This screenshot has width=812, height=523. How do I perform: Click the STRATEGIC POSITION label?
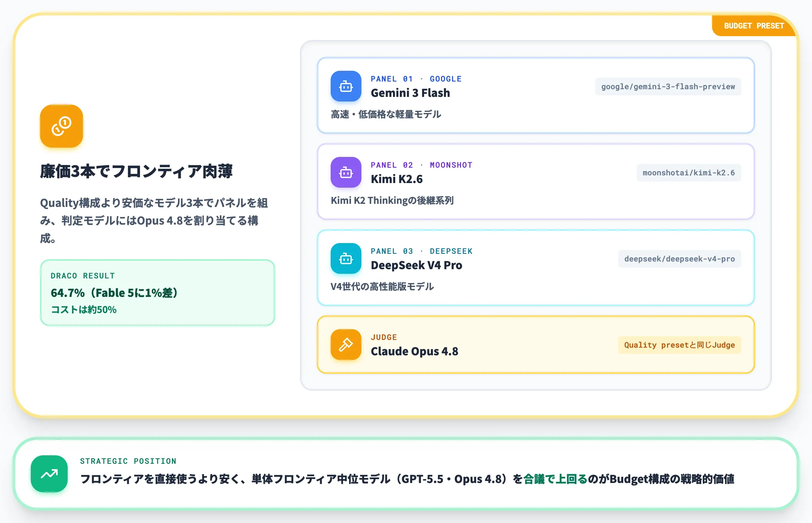(128, 461)
